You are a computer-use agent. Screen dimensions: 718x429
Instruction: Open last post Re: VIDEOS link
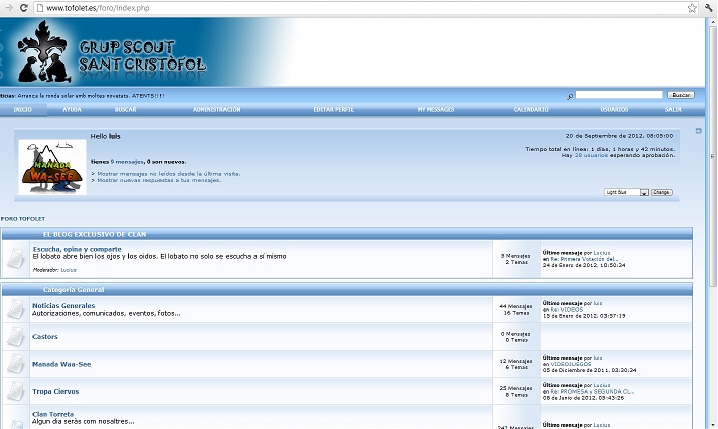coord(566,310)
